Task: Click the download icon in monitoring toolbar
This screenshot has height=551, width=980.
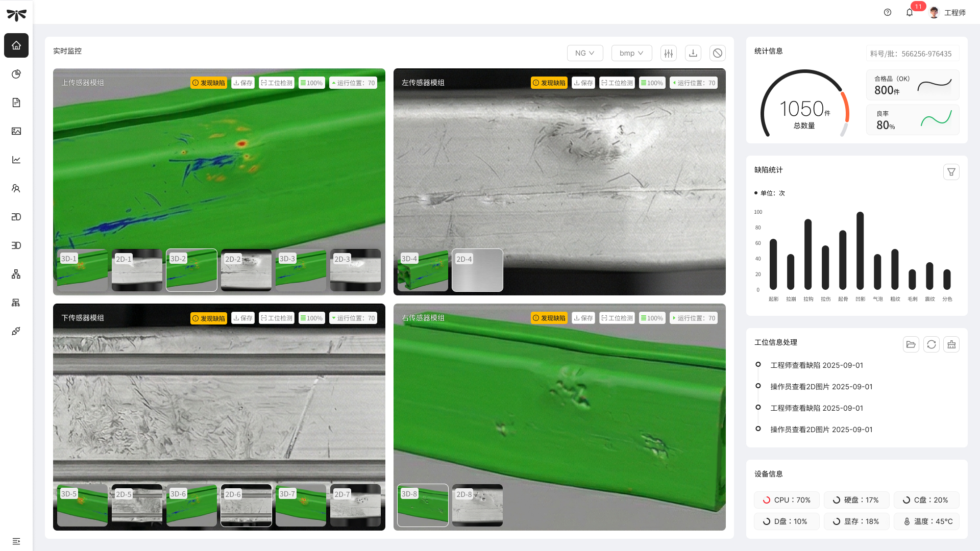Action: pyautogui.click(x=693, y=53)
